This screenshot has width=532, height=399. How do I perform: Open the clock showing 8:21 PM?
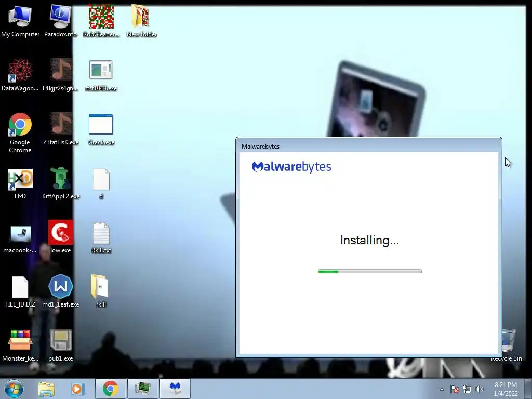(x=506, y=389)
